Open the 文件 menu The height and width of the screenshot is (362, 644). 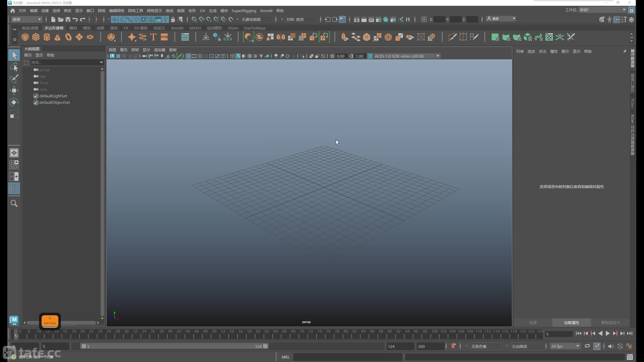tap(22, 11)
